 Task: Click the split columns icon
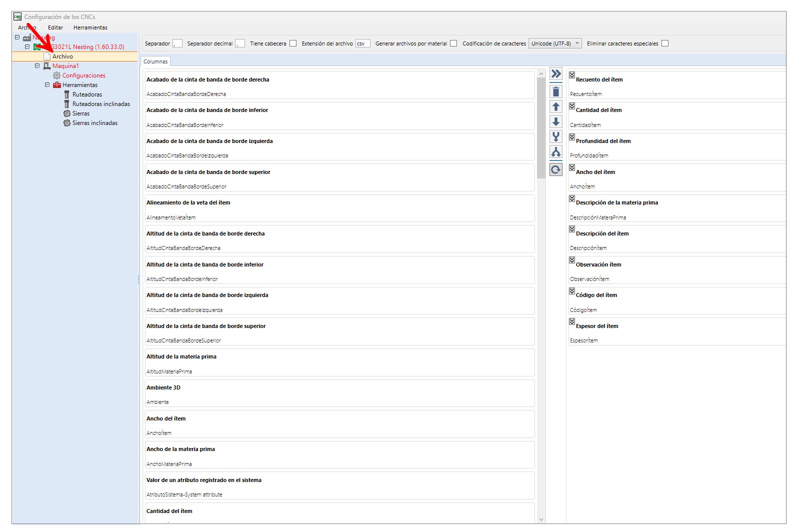(556, 151)
